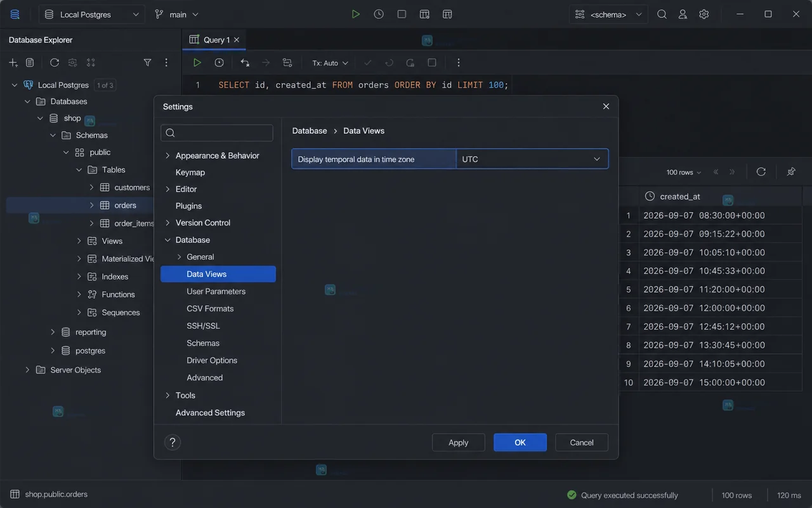
Task: Open the 100 rows page size dropdown
Action: click(684, 173)
